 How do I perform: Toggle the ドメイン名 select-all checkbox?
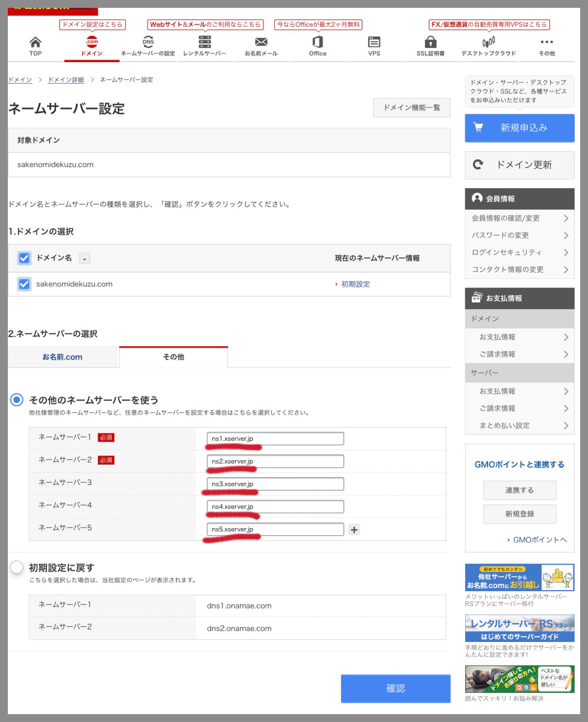(x=24, y=258)
